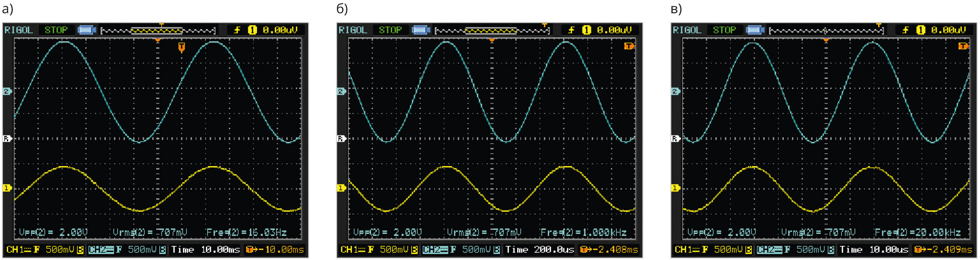
Task: Click the Vrms(2) = 707mV readout in panel в
Action: [x=818, y=233]
